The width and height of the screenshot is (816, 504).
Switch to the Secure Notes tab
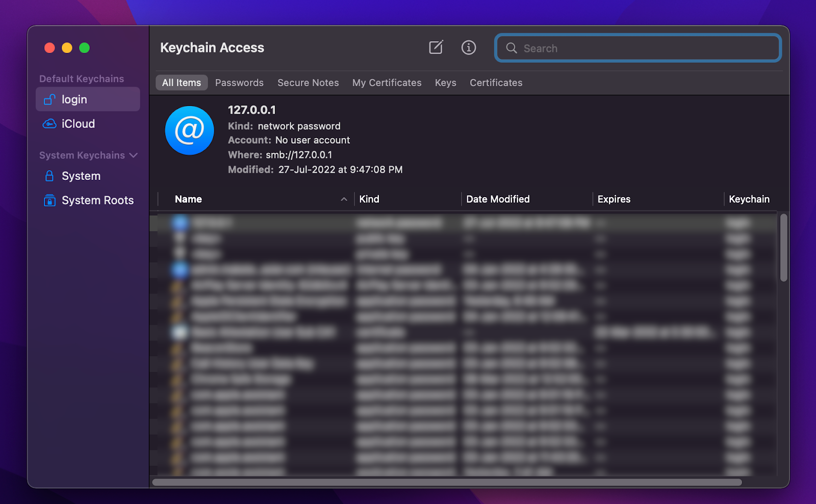[x=308, y=83]
